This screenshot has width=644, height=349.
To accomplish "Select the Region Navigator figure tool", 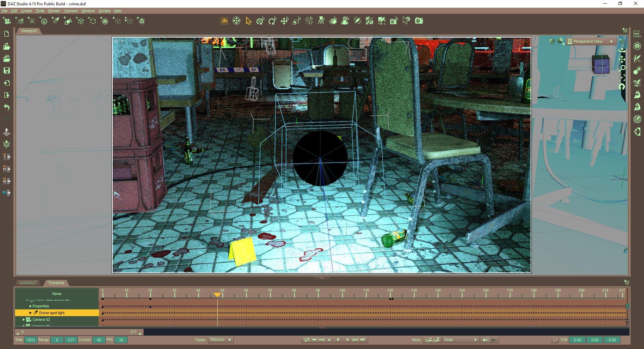I will [345, 21].
